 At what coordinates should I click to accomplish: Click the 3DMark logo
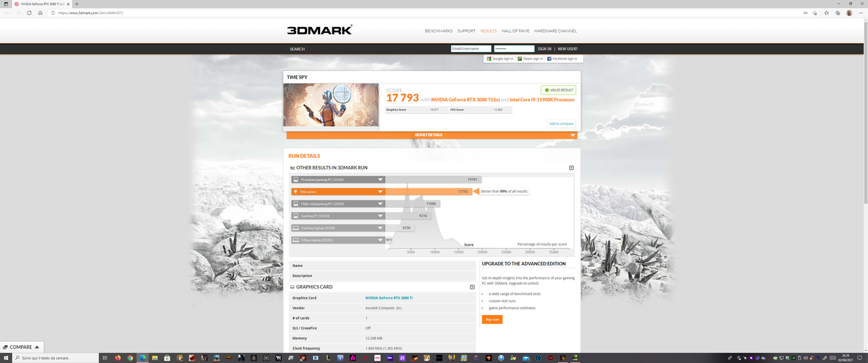click(319, 30)
